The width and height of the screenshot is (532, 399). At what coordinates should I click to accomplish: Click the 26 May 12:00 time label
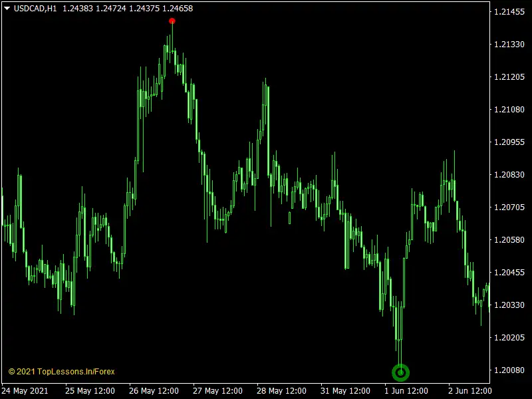154,391
